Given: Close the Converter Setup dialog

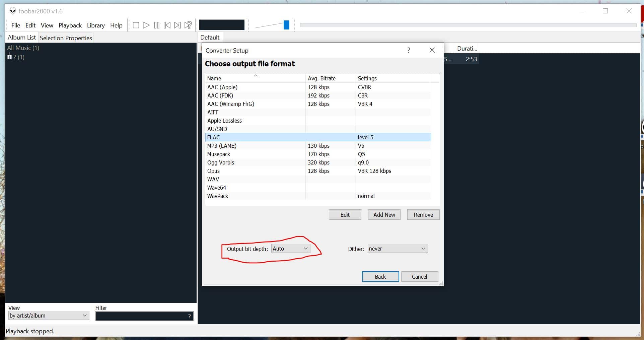Looking at the screenshot, I should click(x=432, y=50).
